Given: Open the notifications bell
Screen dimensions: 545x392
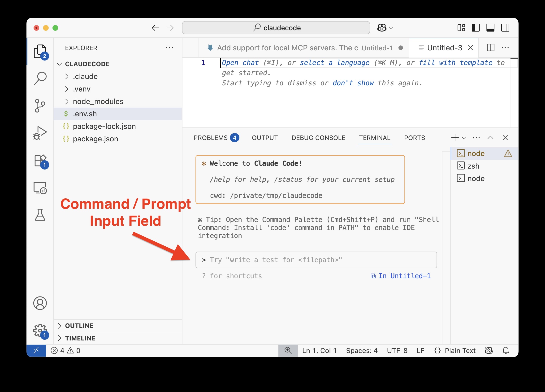Looking at the screenshot, I should tap(506, 351).
